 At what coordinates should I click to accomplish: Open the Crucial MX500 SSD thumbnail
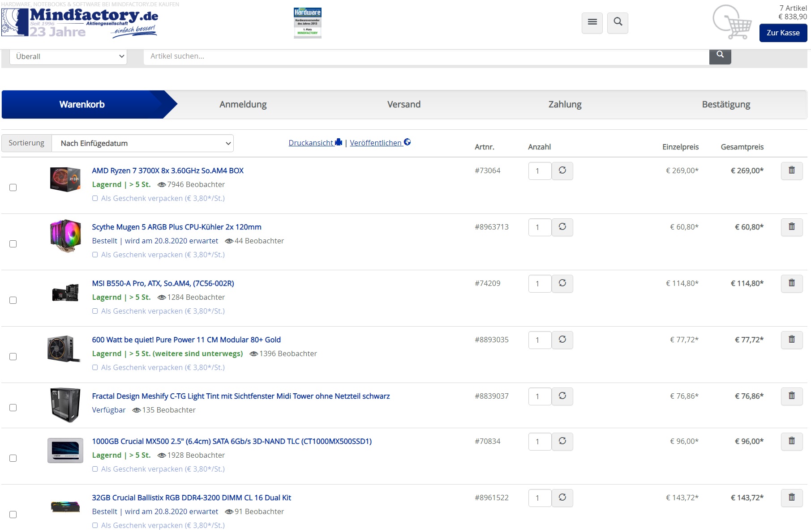pos(65,450)
